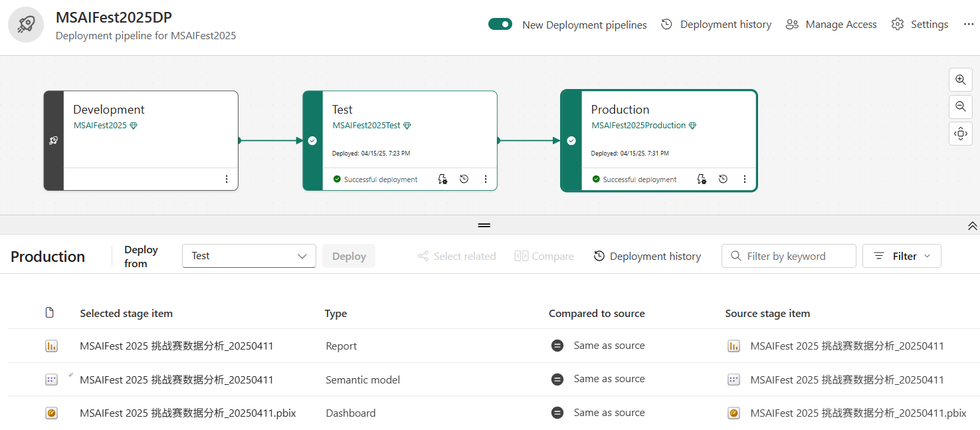Open deployment rules for Production stage
This screenshot has height=430, width=980.
point(702,179)
